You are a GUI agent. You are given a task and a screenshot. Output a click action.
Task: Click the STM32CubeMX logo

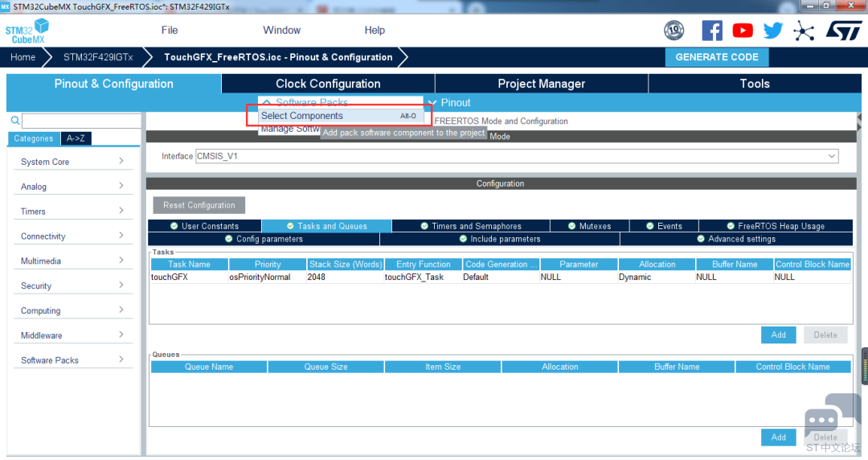tap(27, 31)
